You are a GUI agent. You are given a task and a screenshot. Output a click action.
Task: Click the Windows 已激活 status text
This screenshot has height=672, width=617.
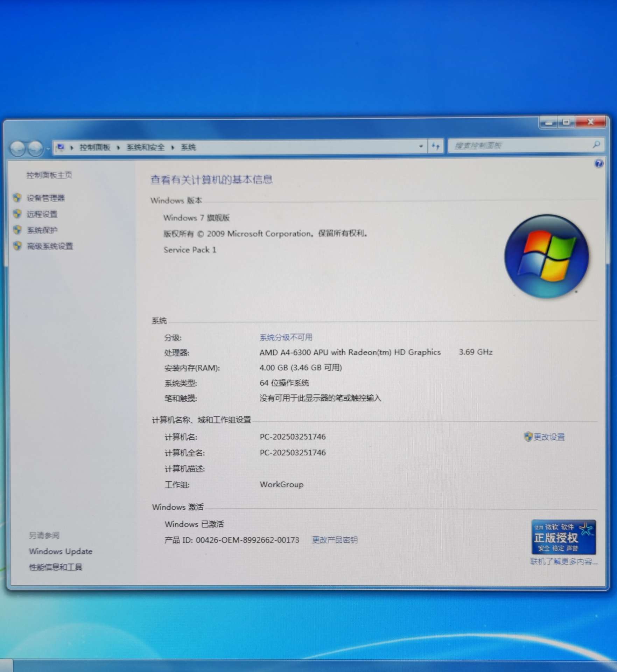pyautogui.click(x=194, y=524)
